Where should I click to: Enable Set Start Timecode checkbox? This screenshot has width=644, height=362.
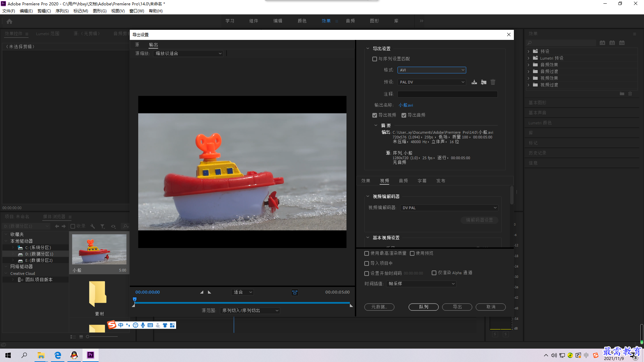[x=367, y=274]
